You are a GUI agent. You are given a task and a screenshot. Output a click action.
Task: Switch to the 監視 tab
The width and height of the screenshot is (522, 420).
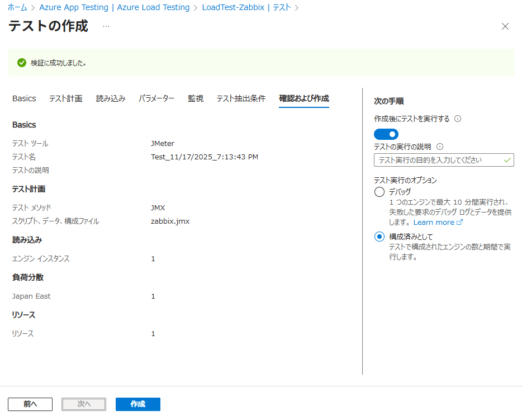pos(196,98)
